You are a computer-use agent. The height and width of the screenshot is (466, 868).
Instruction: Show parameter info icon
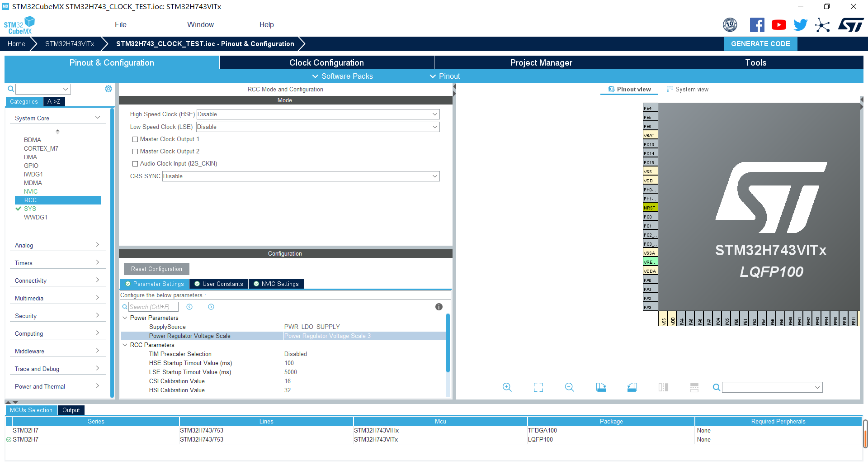tap(439, 307)
